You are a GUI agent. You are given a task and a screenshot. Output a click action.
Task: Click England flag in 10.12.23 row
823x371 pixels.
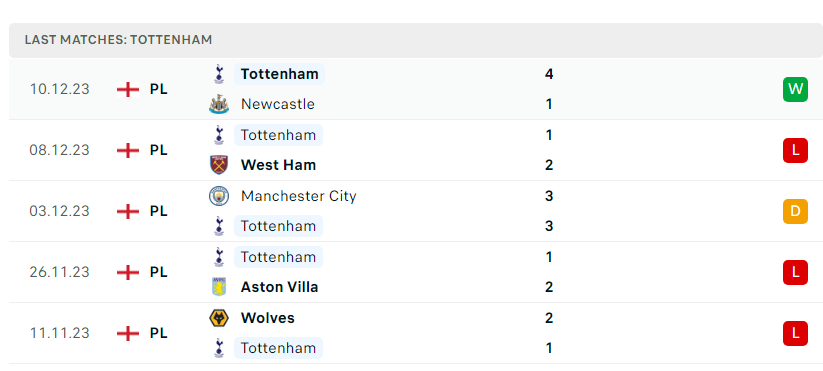(x=128, y=89)
